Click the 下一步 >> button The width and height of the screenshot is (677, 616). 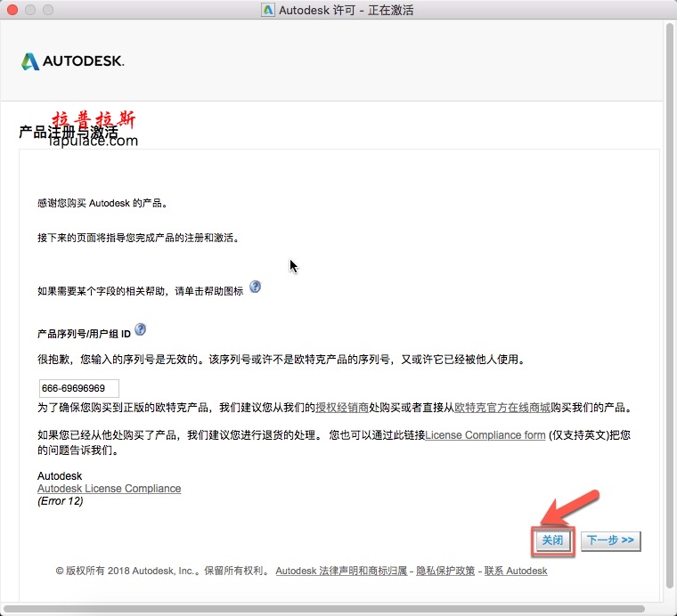tap(610, 540)
